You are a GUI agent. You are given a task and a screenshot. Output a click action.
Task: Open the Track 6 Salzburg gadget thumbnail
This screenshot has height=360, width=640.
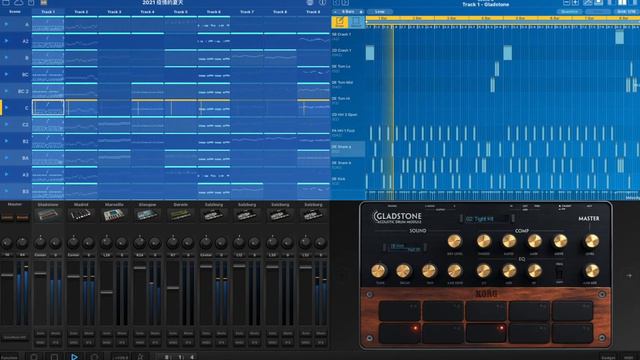[213, 215]
